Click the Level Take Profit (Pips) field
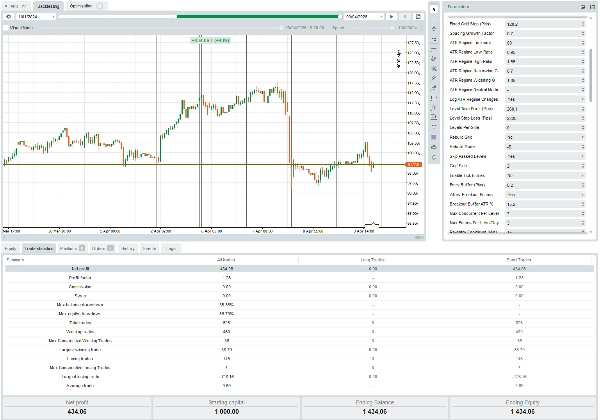The image size is (600, 420). 543,109
